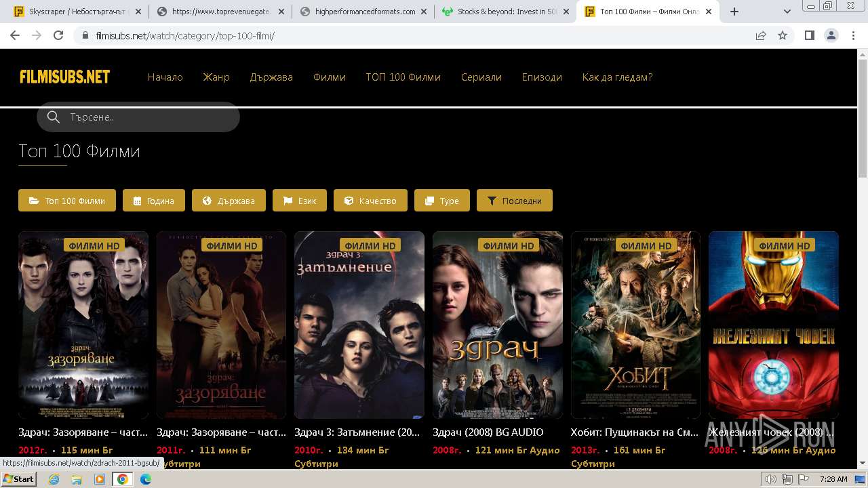This screenshot has height=488, width=868.
Task: Open the Държава filter dropdown
Action: (229, 201)
